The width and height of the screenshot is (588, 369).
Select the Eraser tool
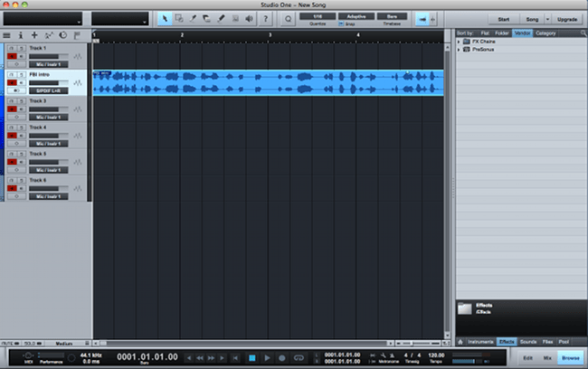[x=206, y=19]
